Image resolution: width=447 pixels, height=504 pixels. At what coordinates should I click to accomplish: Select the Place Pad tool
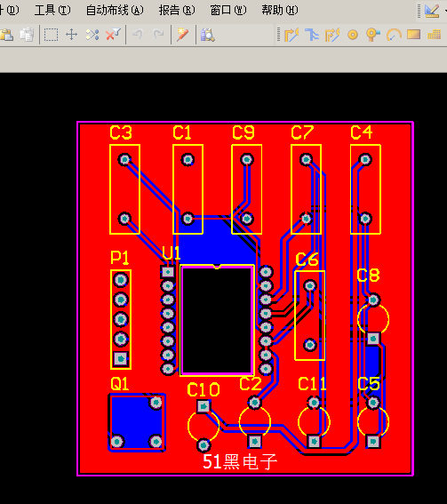[x=353, y=35]
